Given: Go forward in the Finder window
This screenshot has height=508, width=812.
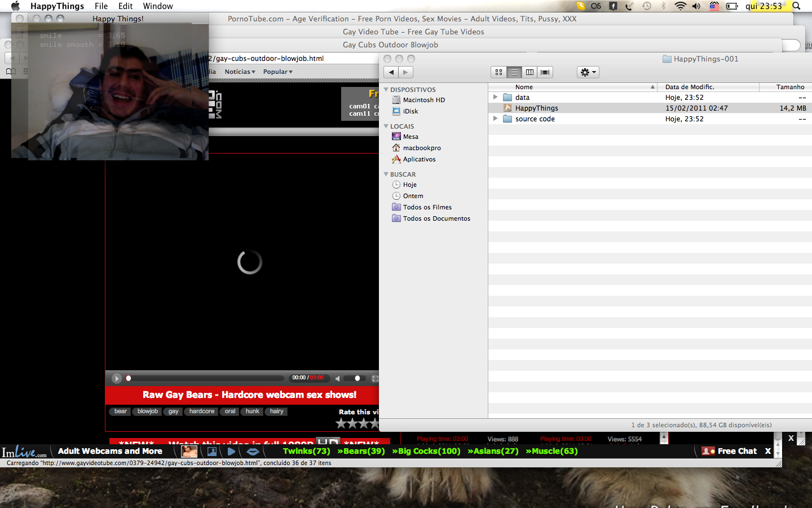Looking at the screenshot, I should (x=406, y=72).
